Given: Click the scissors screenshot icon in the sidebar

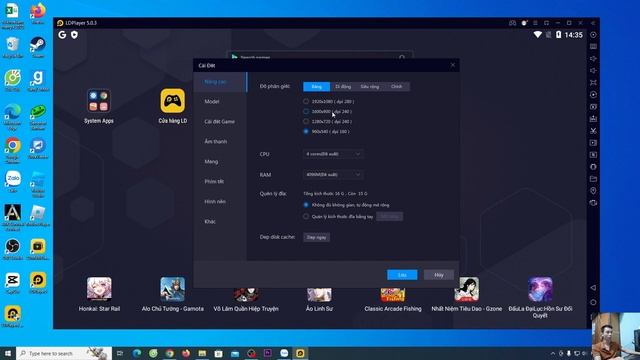Looking at the screenshot, I should click(593, 131).
